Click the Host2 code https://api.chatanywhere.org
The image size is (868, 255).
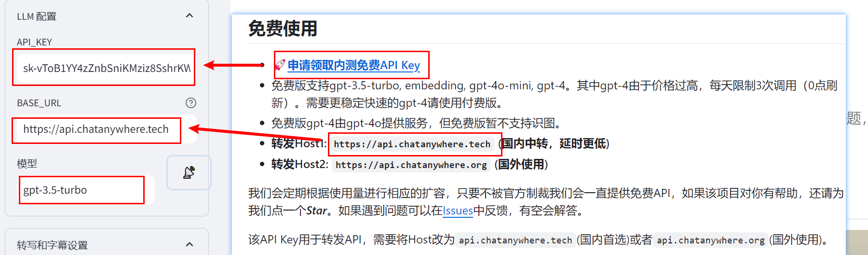tap(411, 165)
